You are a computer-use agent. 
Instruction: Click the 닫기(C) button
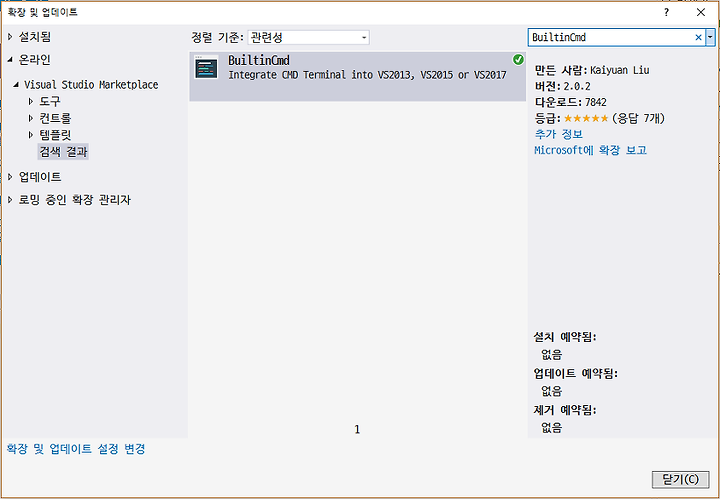pyautogui.click(x=681, y=479)
